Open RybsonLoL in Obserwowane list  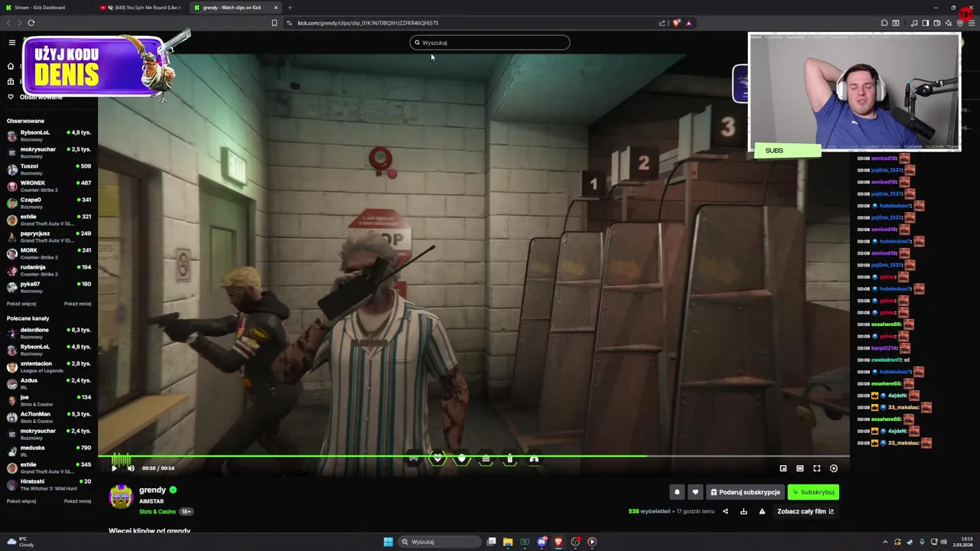49,136
